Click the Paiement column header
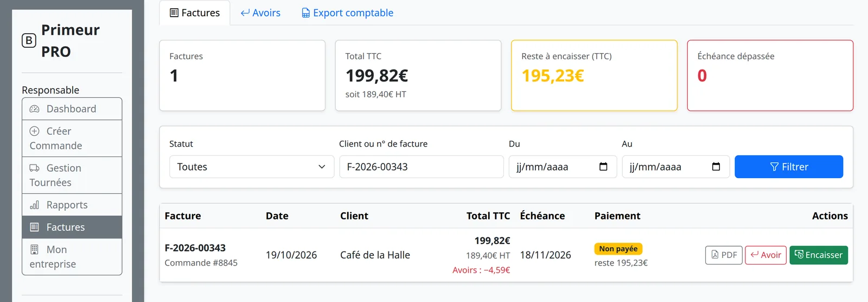This screenshot has width=868, height=302. pos(617,216)
